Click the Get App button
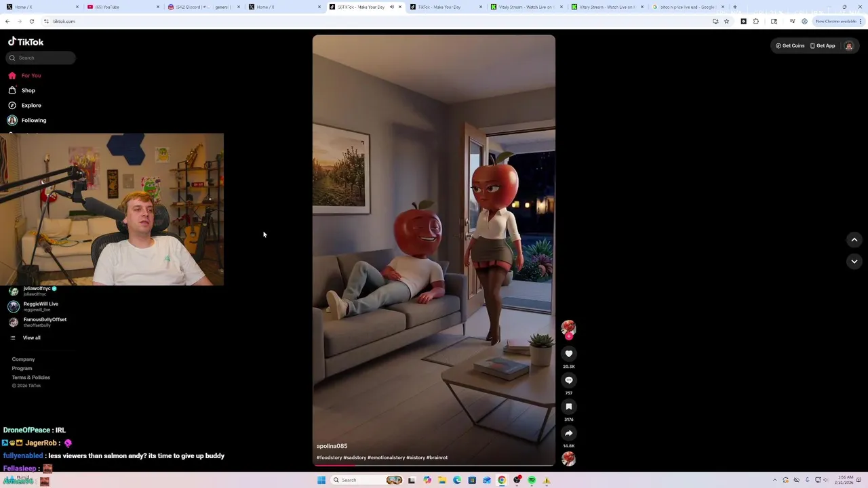Screen dimensions: 868x488 pyautogui.click(x=823, y=45)
